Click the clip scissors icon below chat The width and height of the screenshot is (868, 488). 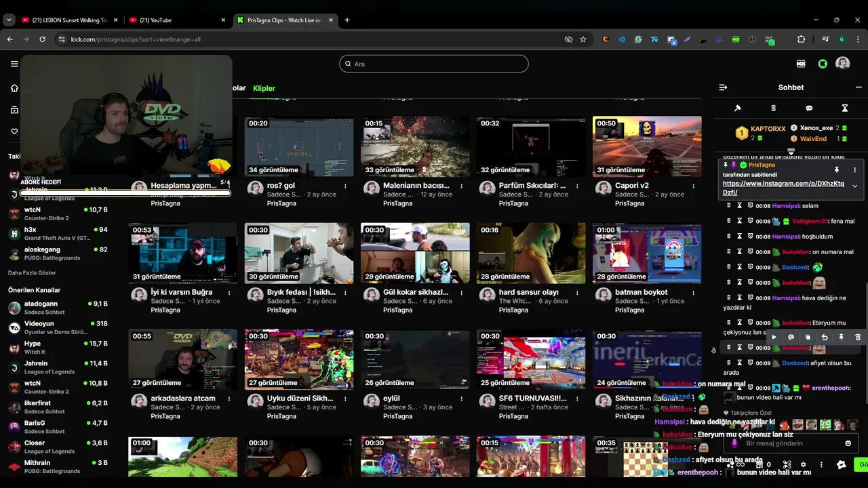(787, 465)
